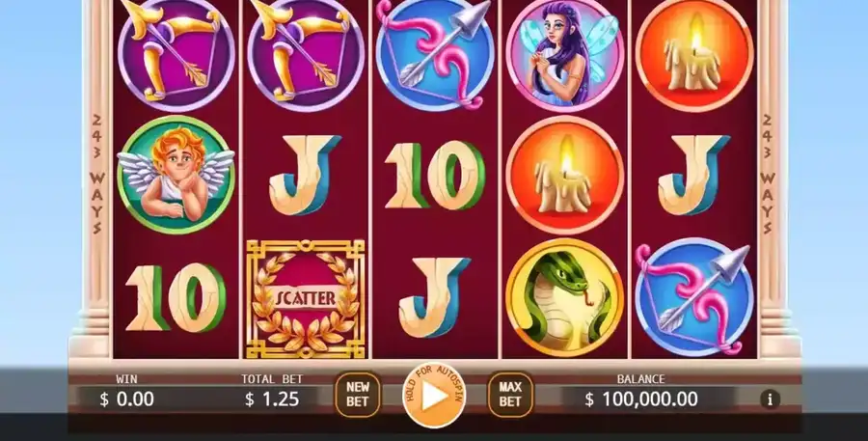
Task: Select the J symbol in second reel
Action: pos(305,175)
